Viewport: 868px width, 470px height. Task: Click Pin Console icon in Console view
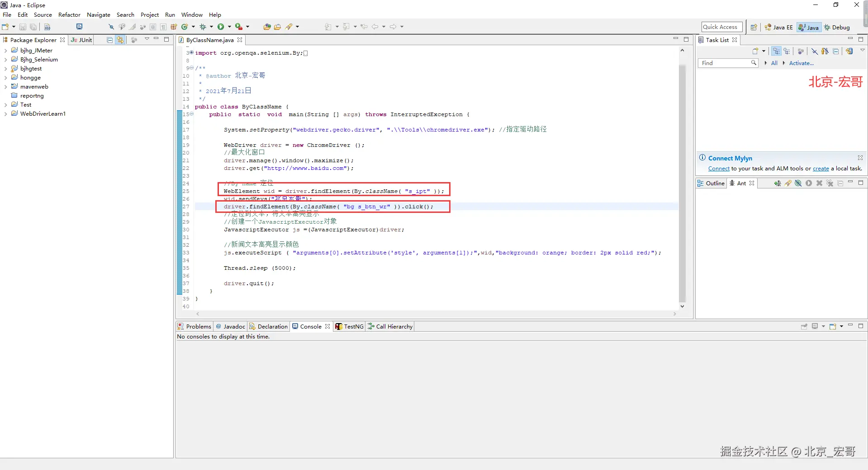click(804, 326)
